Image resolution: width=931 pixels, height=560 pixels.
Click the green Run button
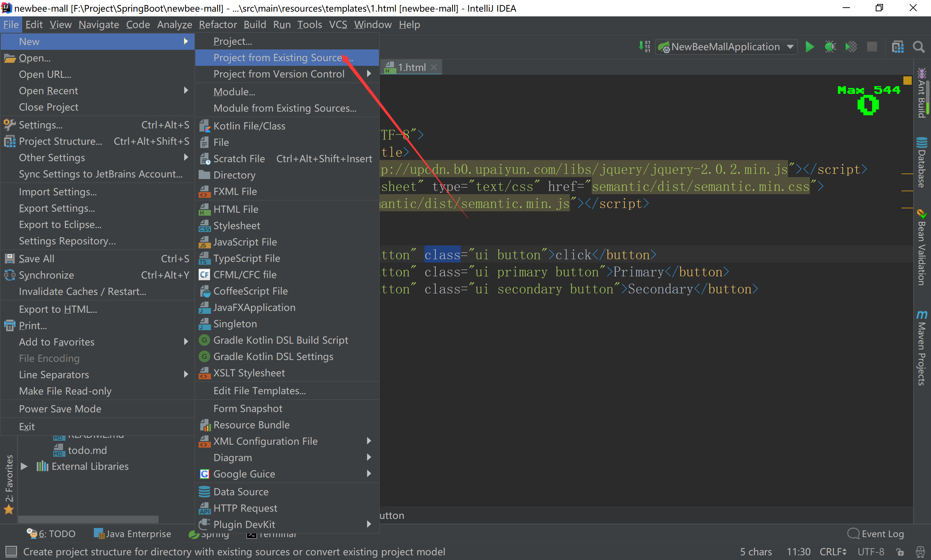(810, 47)
